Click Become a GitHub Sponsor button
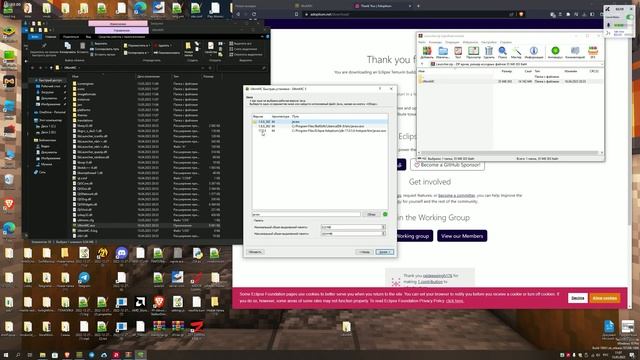 [x=447, y=165]
